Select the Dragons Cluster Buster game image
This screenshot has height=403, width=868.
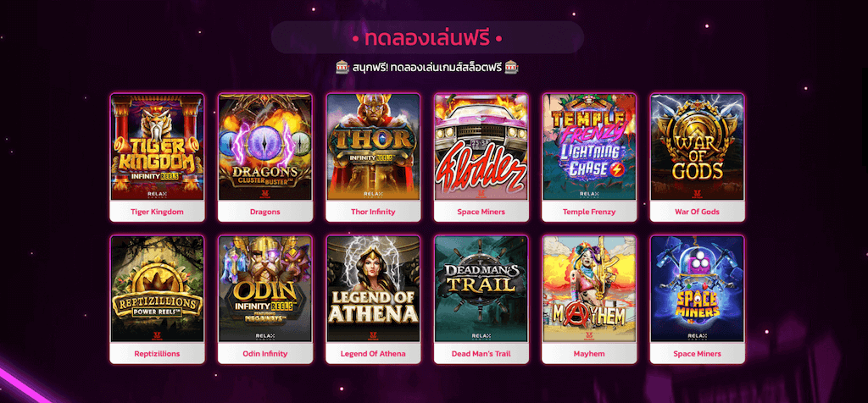click(265, 147)
